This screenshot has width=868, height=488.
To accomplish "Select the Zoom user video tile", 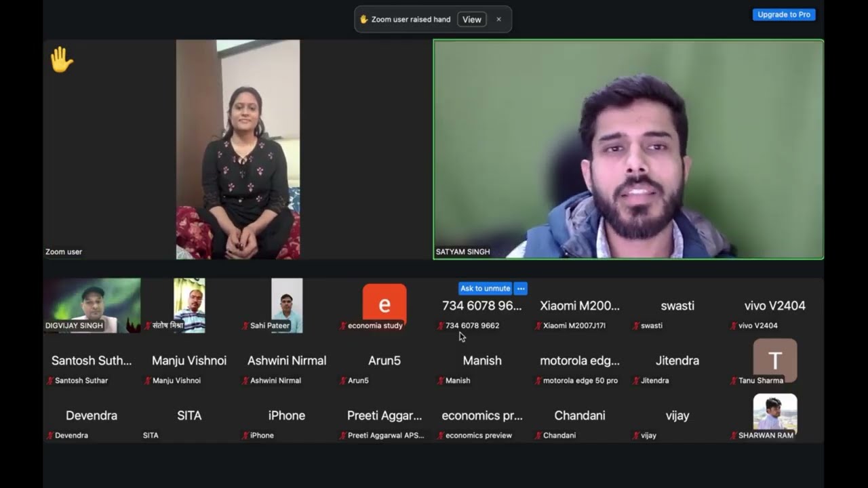I will pyautogui.click(x=238, y=150).
